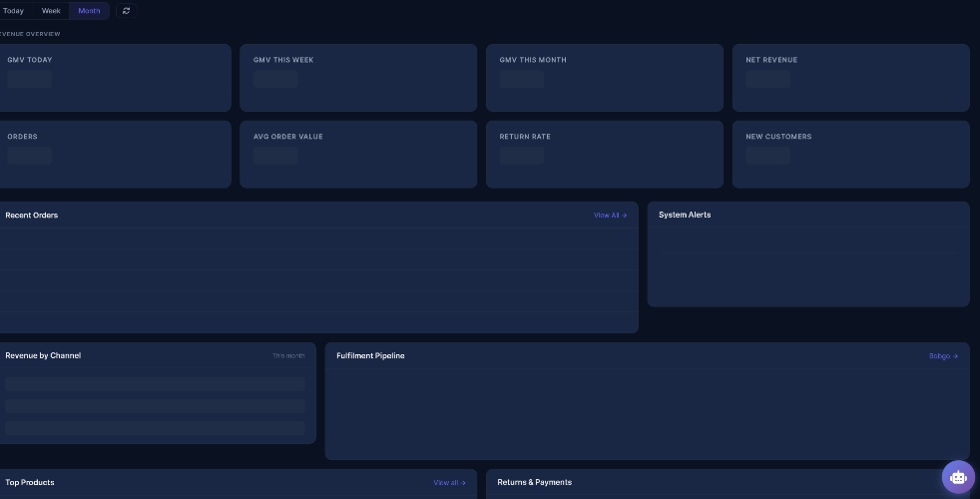The height and width of the screenshot is (499, 980).
Task: Click the GMV Today card
Action: [113, 78]
